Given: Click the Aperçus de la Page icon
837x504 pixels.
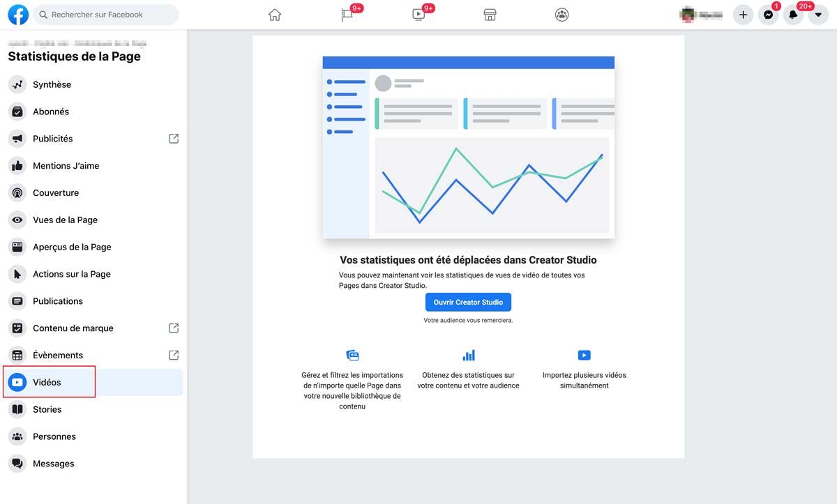Looking at the screenshot, I should coord(17,247).
